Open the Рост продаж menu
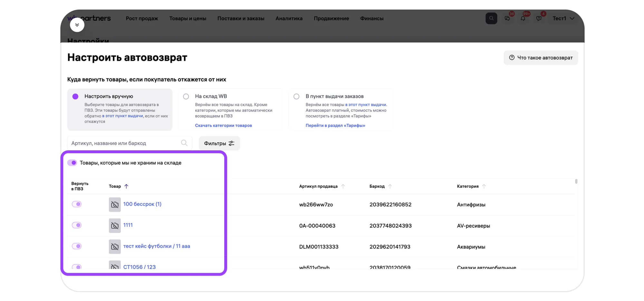Screen dimensions: 644x301 [142, 18]
